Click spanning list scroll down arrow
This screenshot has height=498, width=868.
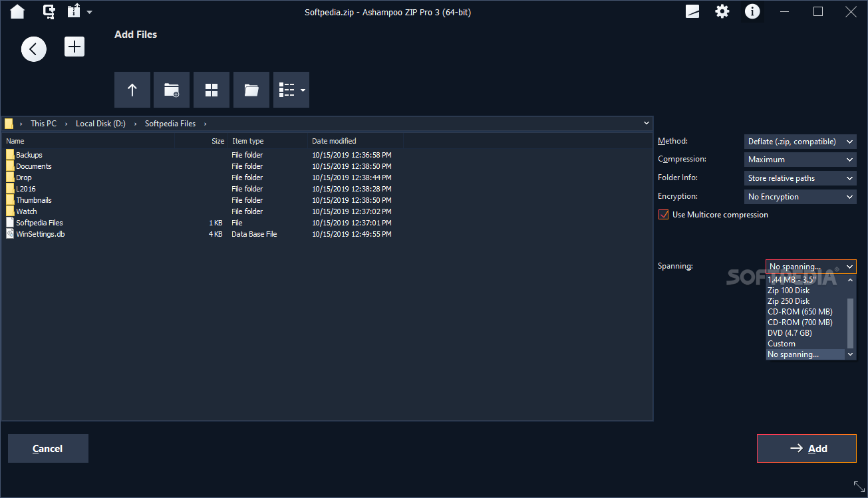point(850,355)
